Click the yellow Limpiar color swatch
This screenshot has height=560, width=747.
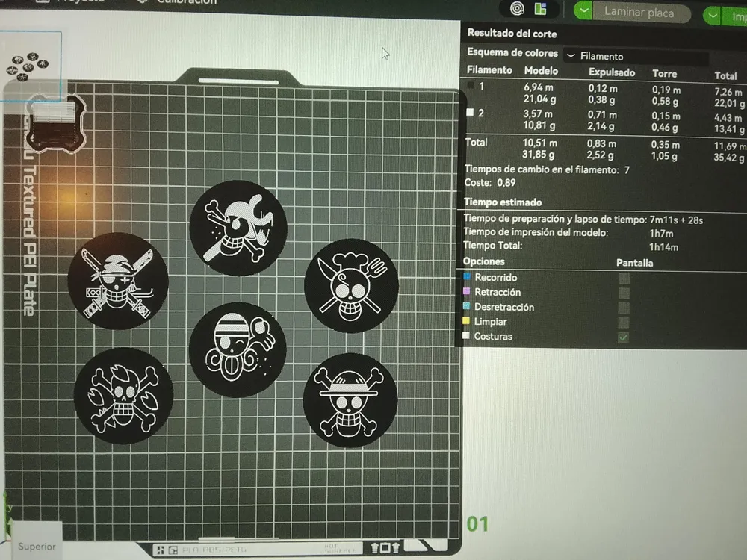pos(466,321)
